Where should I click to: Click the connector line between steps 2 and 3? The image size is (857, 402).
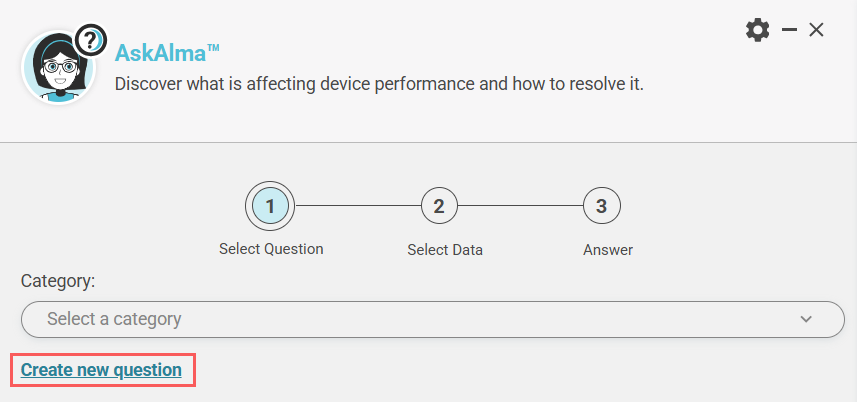tap(520, 206)
